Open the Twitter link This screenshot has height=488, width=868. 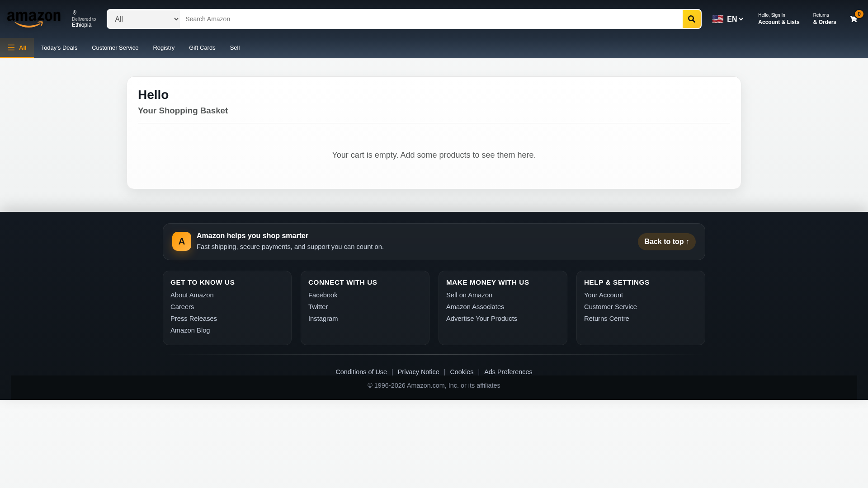click(318, 307)
